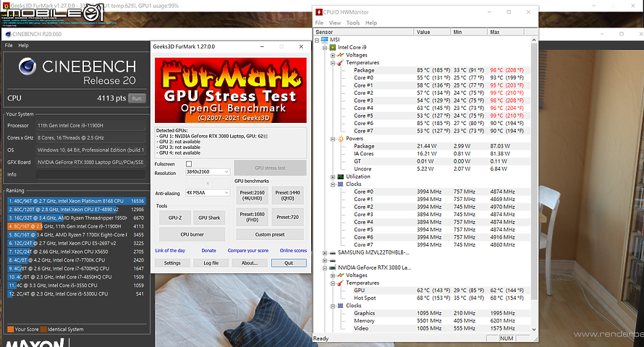The width and height of the screenshot is (644, 347).
Task: Enable the Fullscreen checkbox in FurMark
Action: coord(189,163)
